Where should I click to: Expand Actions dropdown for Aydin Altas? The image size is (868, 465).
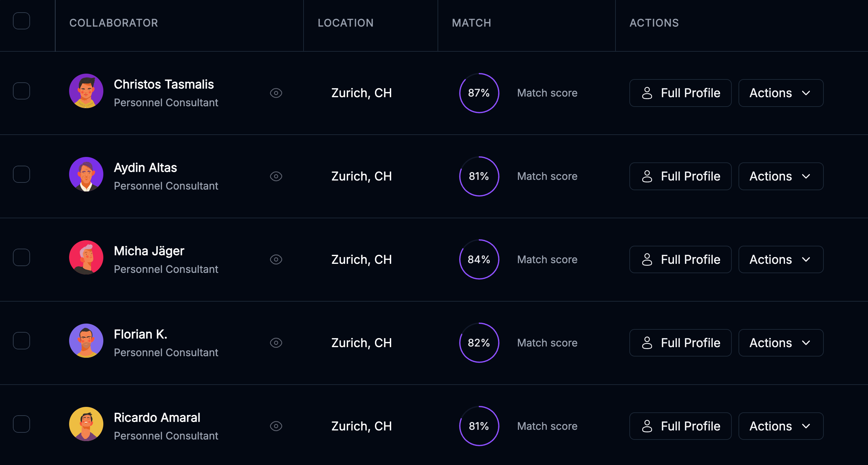[x=780, y=176]
